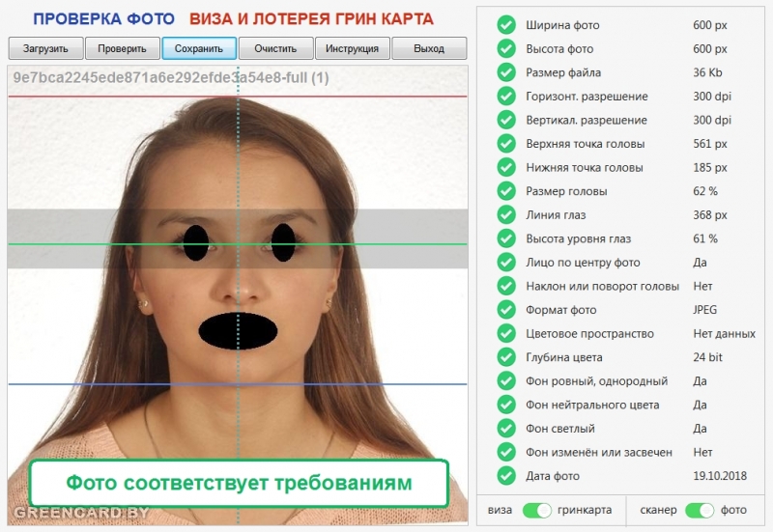Click the фото label beside scanner toggle
Screen dimensions: 773x532
click(x=733, y=511)
